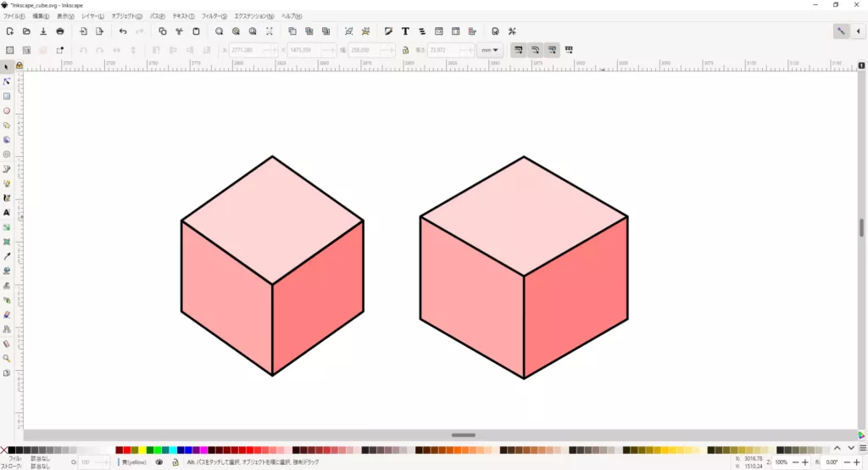The width and height of the screenshot is (868, 470).
Task: Select the Rectangle tool
Action: pyautogui.click(x=7, y=97)
